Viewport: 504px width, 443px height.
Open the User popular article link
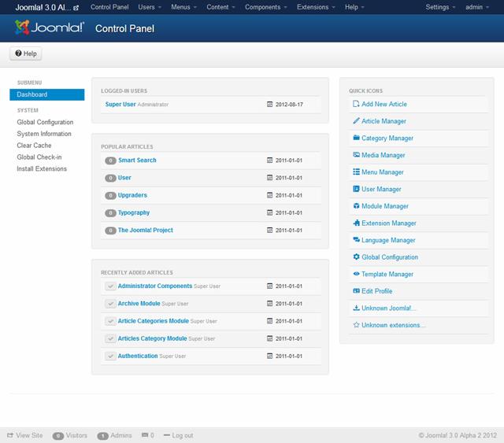pos(124,178)
